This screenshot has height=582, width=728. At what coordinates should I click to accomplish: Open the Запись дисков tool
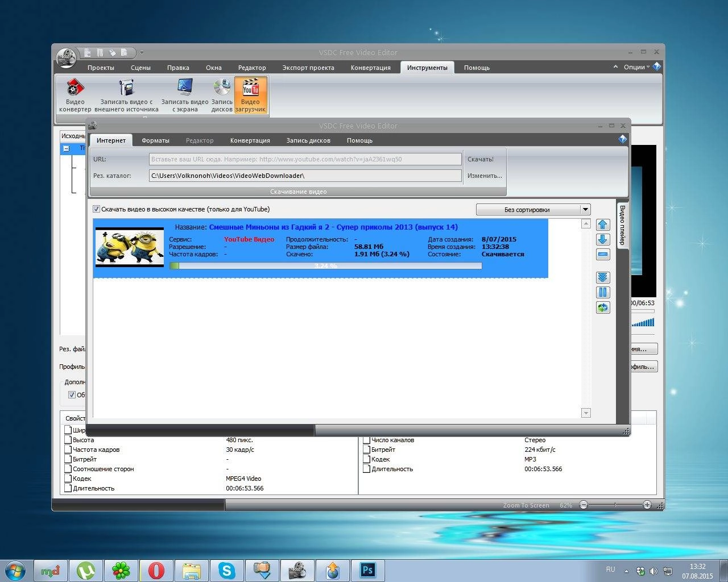[222, 95]
